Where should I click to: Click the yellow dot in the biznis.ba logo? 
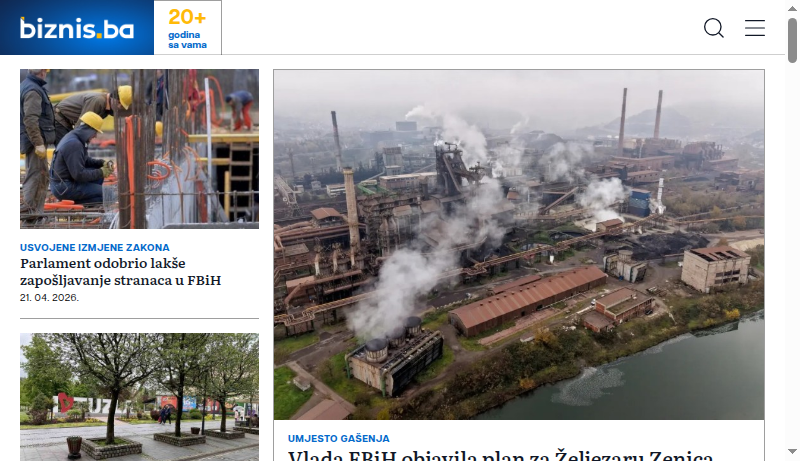coord(99,36)
